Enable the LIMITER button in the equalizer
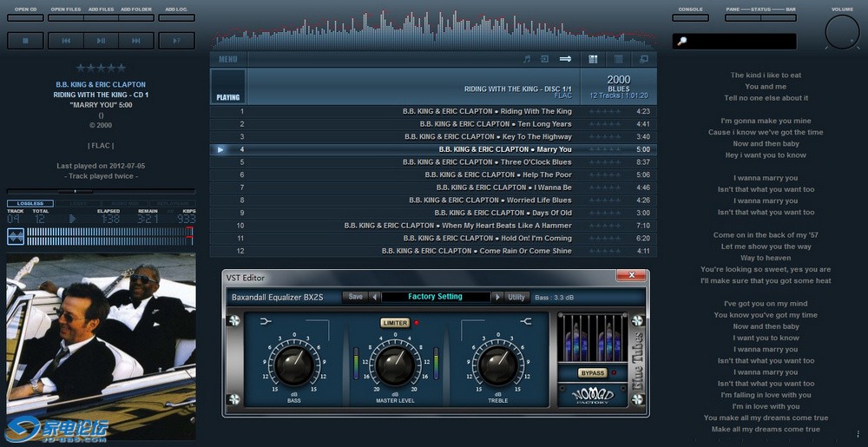The height and width of the screenshot is (447, 868). (x=395, y=323)
